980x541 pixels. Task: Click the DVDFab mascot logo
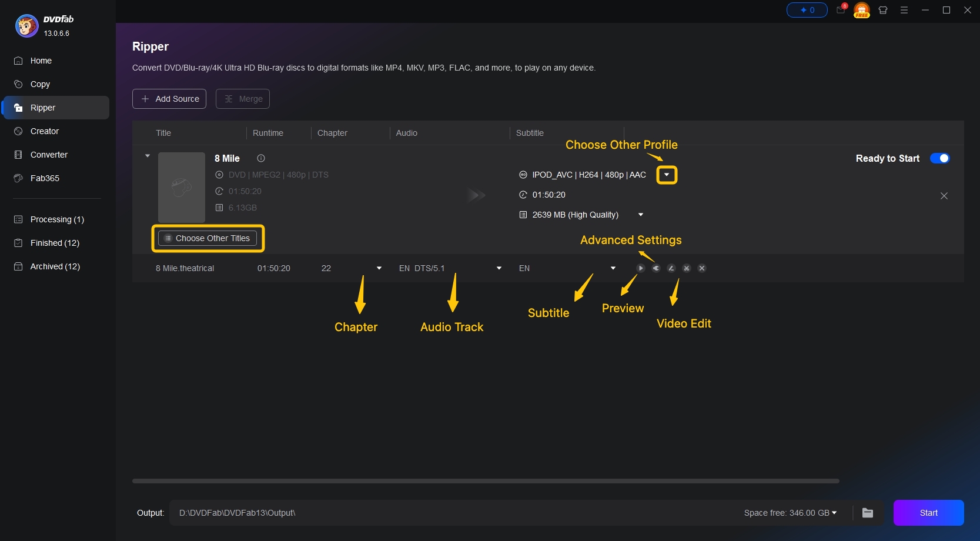tap(26, 26)
